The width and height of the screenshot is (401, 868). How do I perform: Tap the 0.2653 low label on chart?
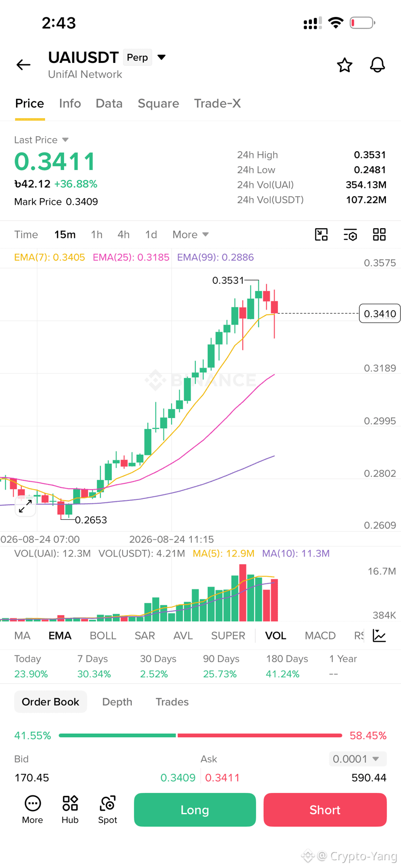tap(91, 520)
